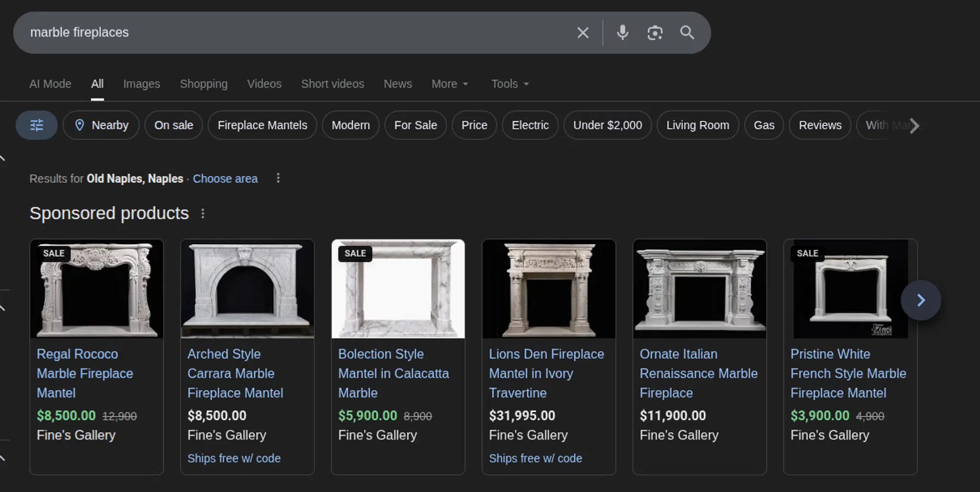Enable the Electric filter chip
Viewport: 980px width, 492px height.
530,125
